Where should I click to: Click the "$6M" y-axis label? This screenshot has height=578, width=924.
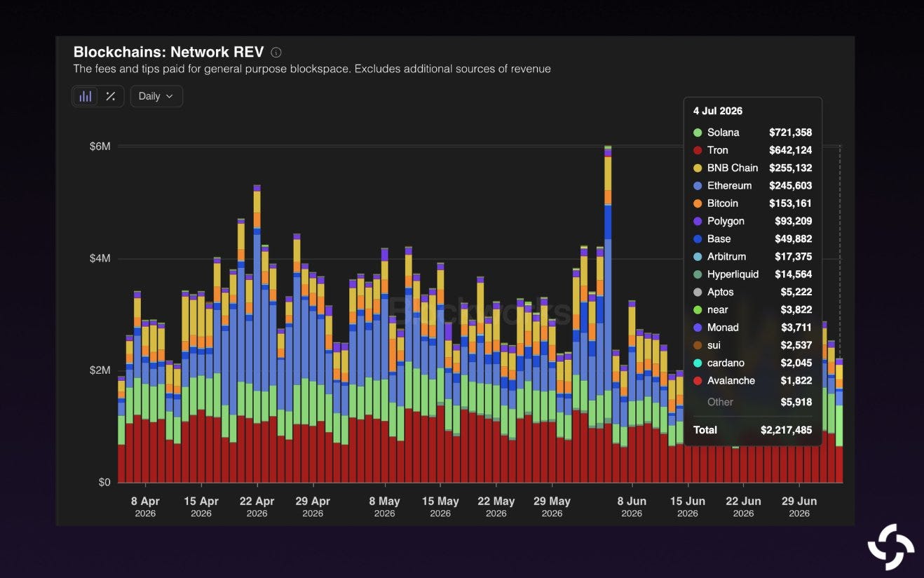click(x=100, y=146)
